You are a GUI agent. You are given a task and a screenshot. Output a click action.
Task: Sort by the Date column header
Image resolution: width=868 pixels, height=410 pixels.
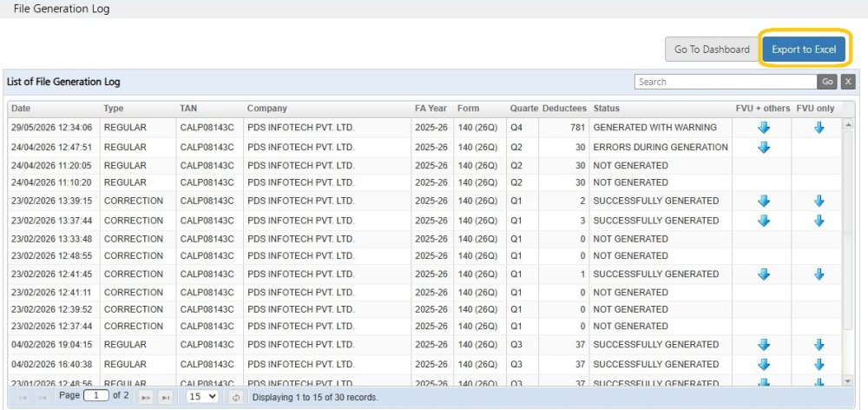pyautogui.click(x=21, y=109)
